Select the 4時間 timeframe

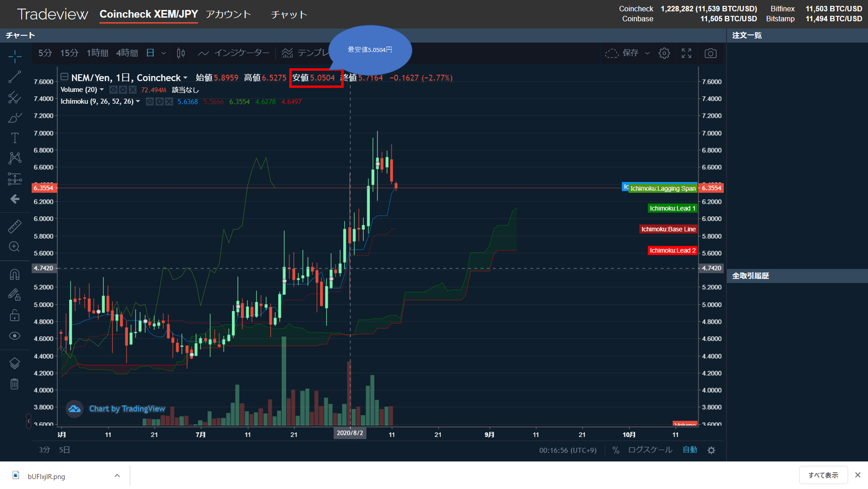click(x=127, y=53)
